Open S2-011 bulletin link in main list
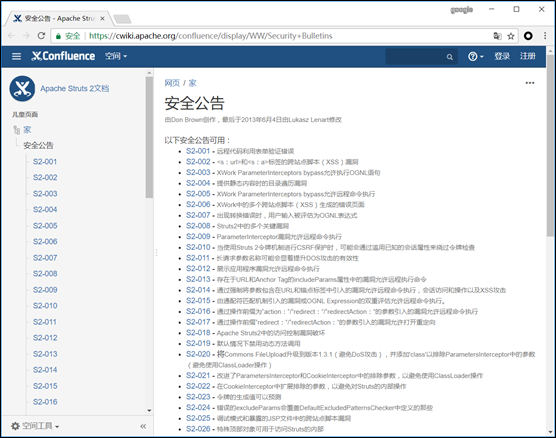Screen dimensions: 556x438 [198, 258]
